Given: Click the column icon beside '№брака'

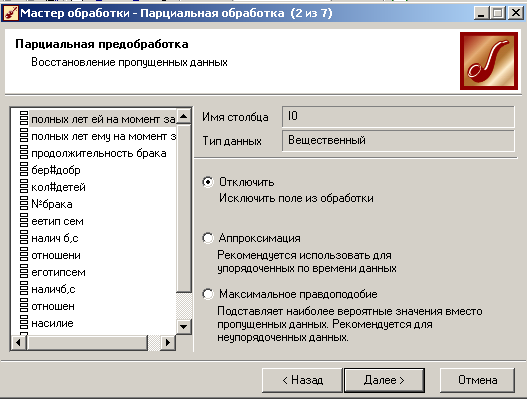Looking at the screenshot, I should pyautogui.click(x=24, y=204).
